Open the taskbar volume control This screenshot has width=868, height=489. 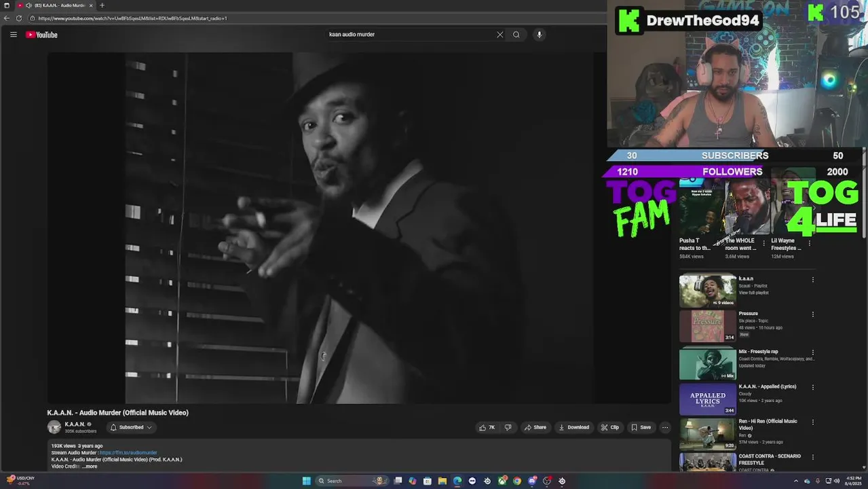pyautogui.click(x=836, y=481)
